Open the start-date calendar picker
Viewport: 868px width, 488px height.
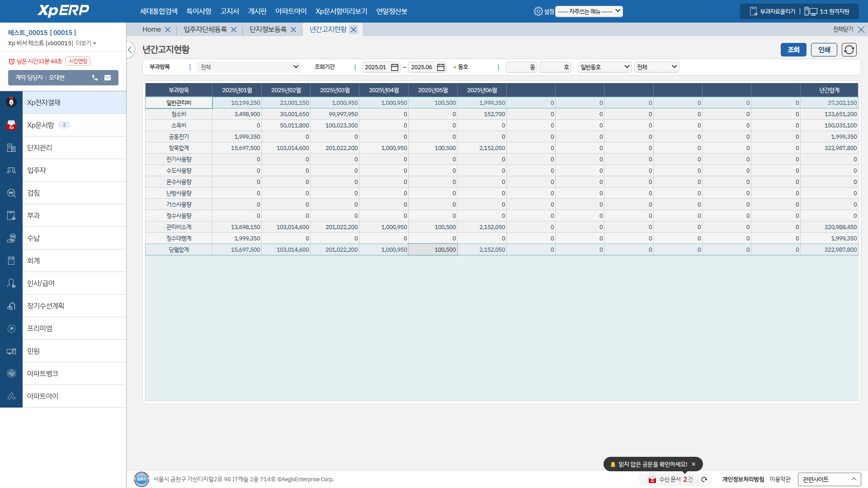tap(394, 67)
